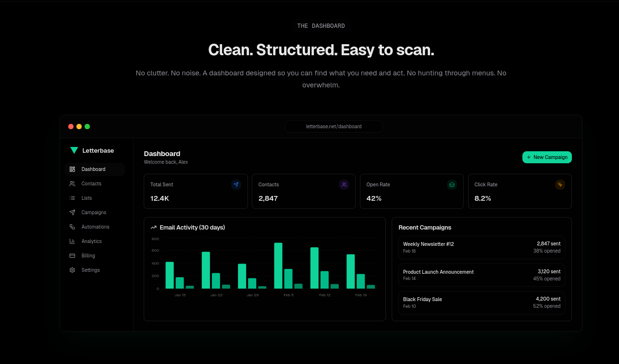Open Automations from the sidebar
Screen dimensions: 619x364
point(95,227)
